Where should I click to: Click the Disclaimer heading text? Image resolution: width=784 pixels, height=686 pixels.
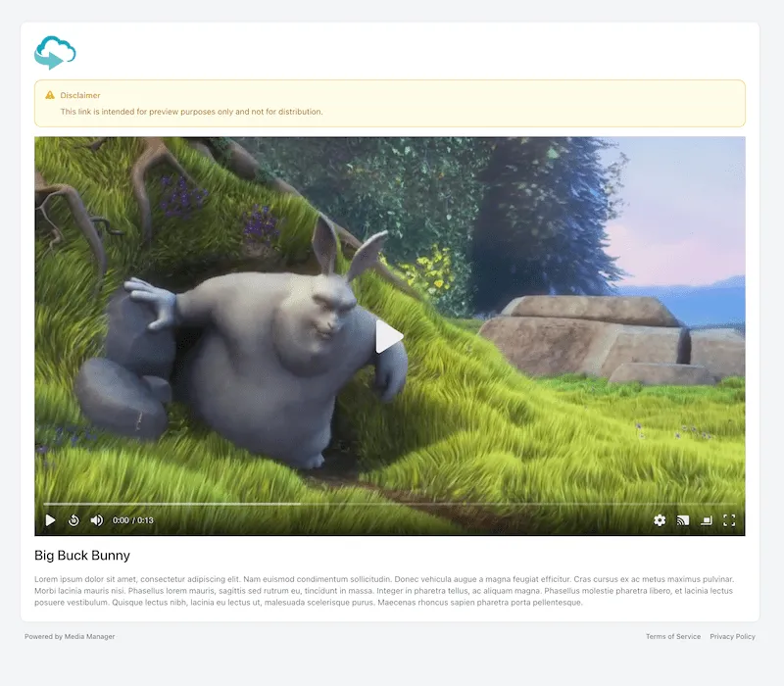click(80, 95)
